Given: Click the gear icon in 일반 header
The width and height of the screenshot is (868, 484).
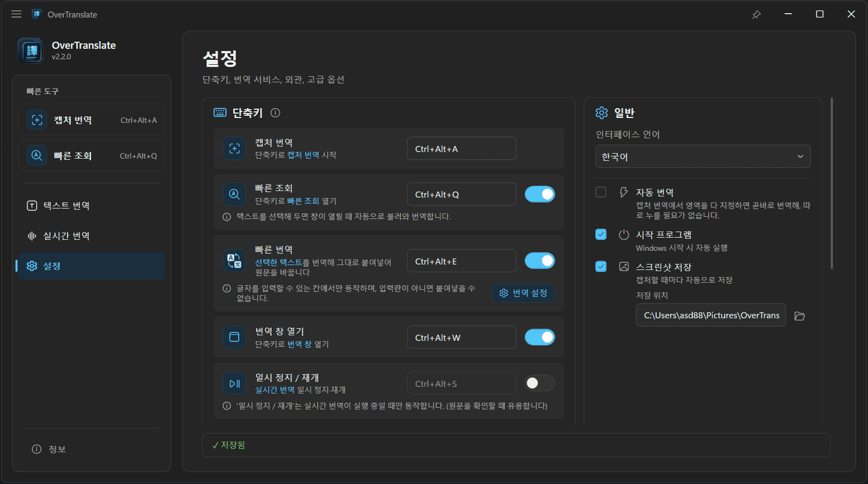Looking at the screenshot, I should coord(602,112).
